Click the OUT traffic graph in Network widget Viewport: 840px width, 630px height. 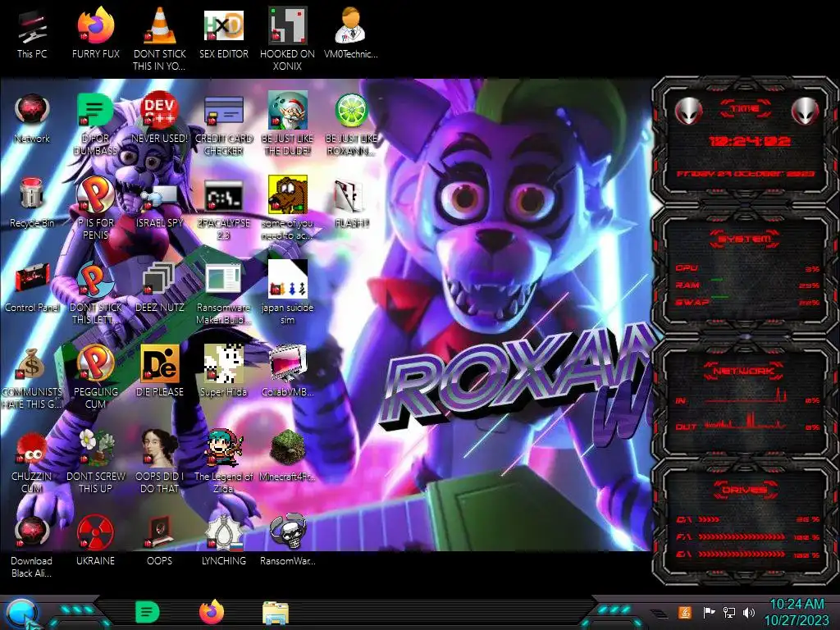(x=746, y=422)
